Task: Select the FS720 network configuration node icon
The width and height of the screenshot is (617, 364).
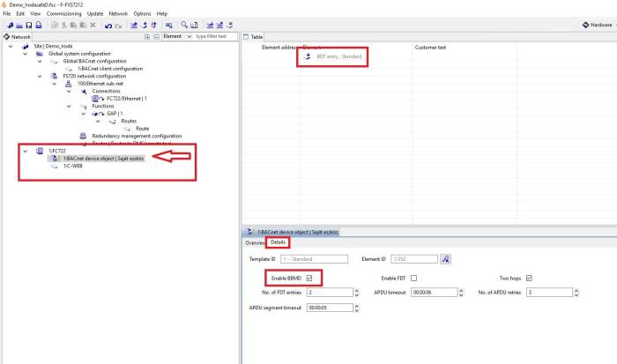Action: 56,77
